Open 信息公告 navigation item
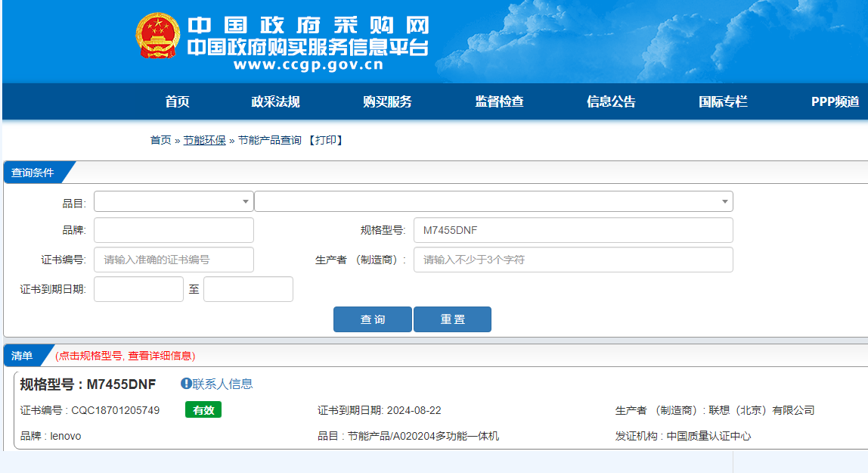The image size is (868, 473). pyautogui.click(x=611, y=101)
